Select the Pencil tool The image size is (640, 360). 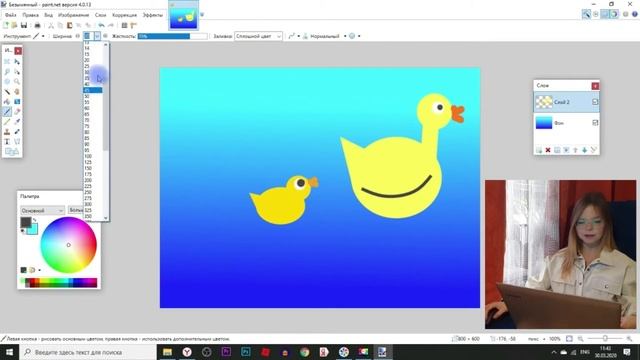pos(7,122)
